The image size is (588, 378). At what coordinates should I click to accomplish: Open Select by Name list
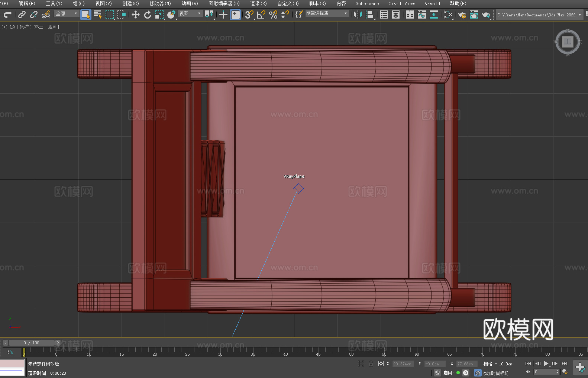[98, 14]
